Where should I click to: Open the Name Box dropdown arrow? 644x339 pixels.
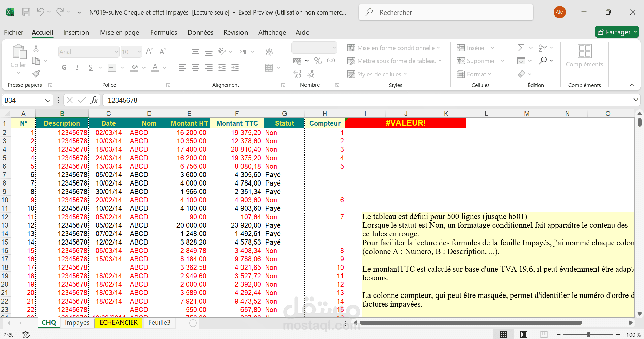[x=47, y=100]
